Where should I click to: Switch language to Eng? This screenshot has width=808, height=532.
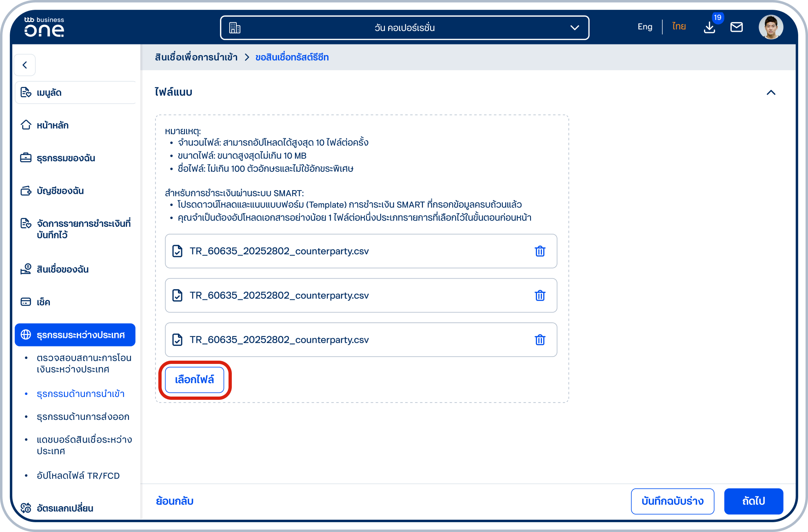pos(645,27)
